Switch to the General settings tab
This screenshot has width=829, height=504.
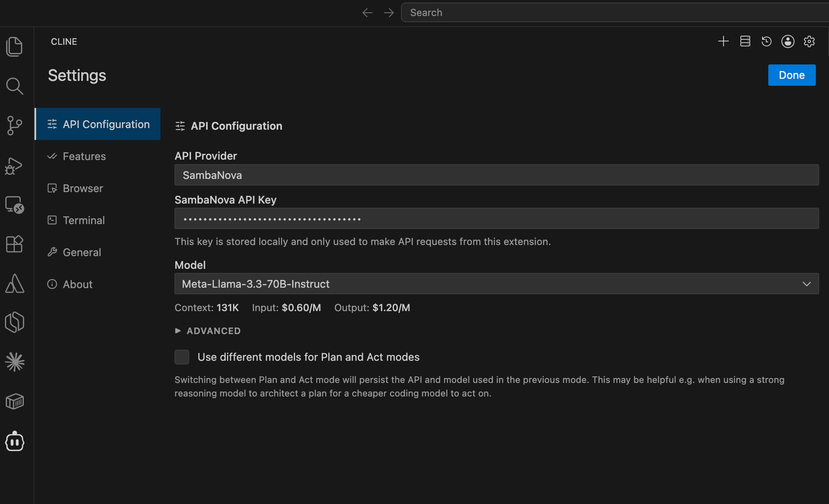pyautogui.click(x=98, y=252)
